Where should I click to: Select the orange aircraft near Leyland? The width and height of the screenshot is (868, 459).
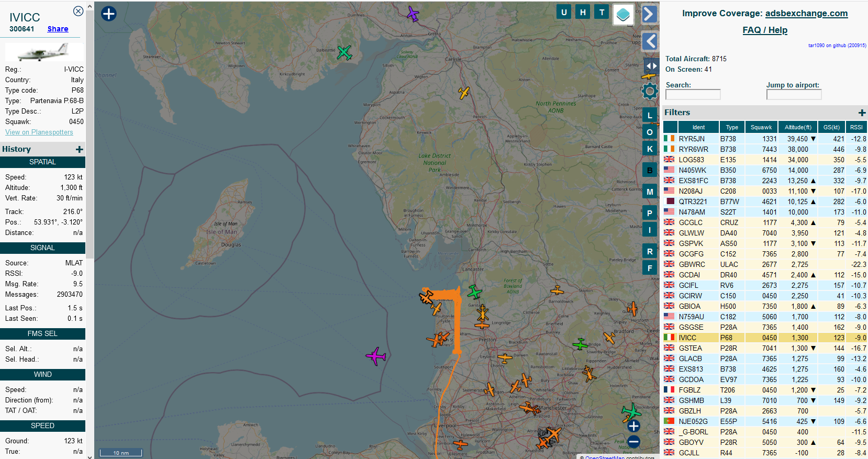coord(504,359)
